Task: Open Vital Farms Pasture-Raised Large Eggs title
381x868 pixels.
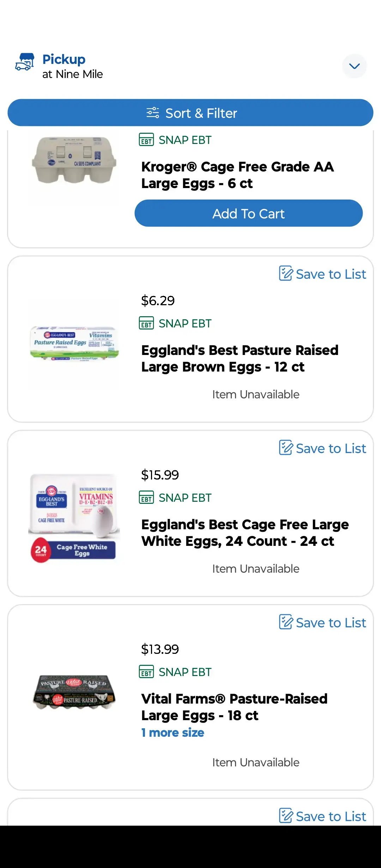Action: [x=234, y=707]
